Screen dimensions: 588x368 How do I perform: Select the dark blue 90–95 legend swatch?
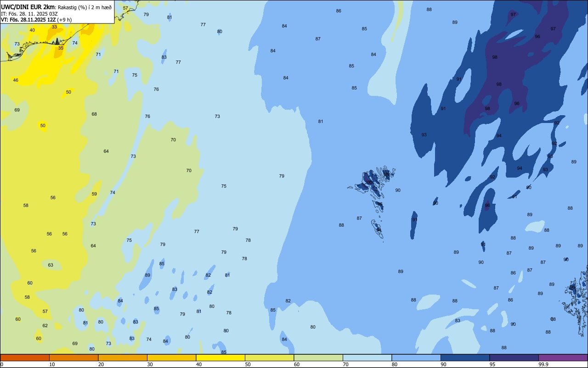click(465, 357)
